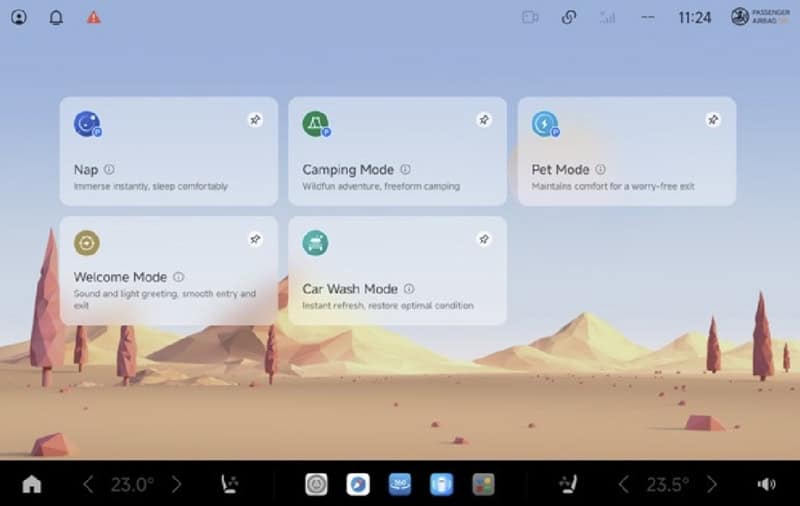This screenshot has width=800, height=506.
Task: Tap the dashcam camera status icon
Action: tap(530, 17)
